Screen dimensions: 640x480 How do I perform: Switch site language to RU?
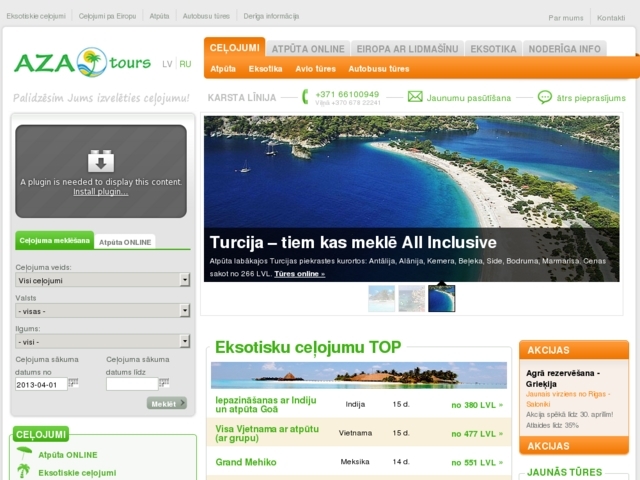(185, 64)
